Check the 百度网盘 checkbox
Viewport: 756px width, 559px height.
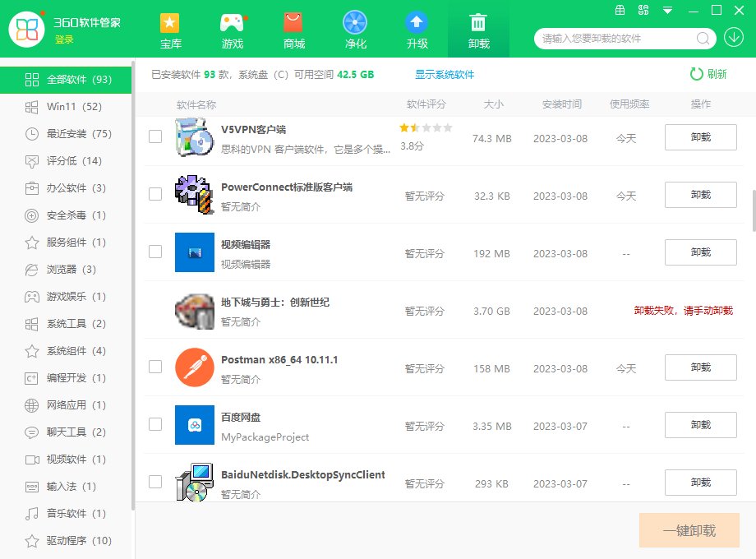coord(155,424)
